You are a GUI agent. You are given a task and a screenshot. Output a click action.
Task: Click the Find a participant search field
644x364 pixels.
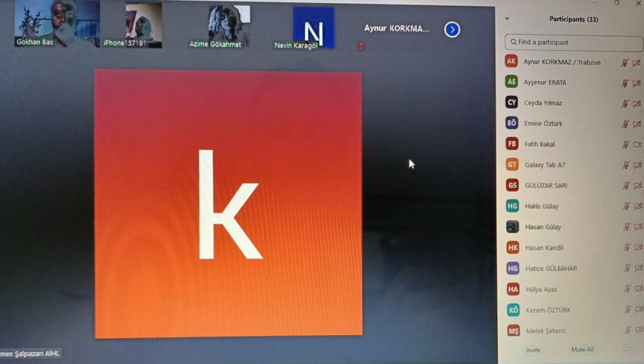pos(574,42)
